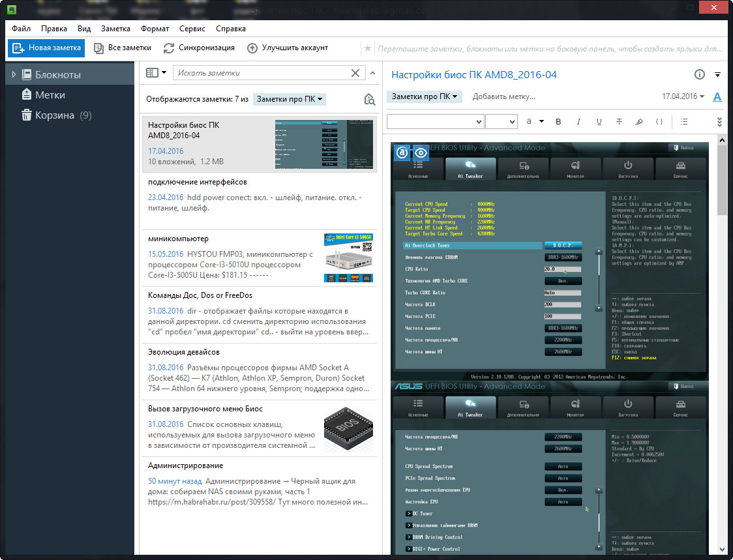Click the bulleted list icon
The height and width of the screenshot is (560, 733).
[683, 121]
